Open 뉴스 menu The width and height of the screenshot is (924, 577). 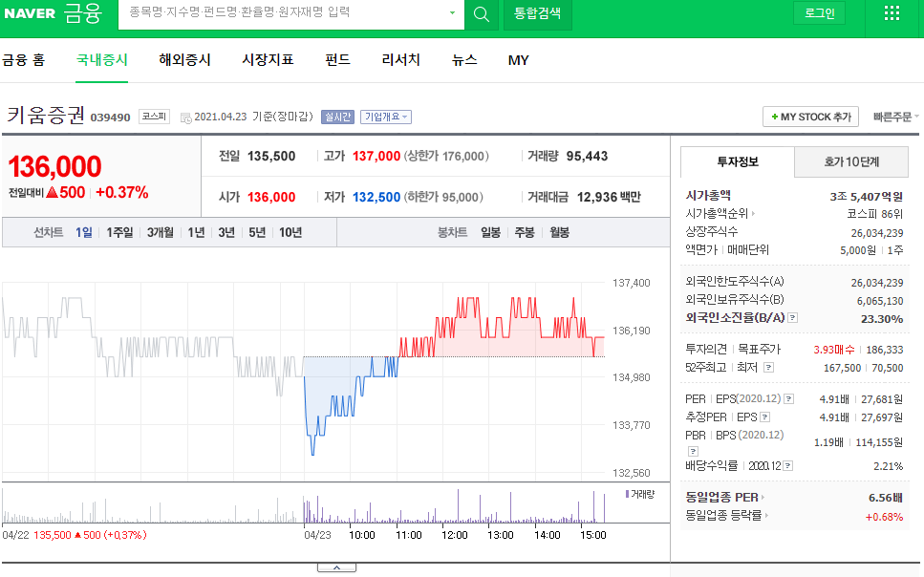[x=464, y=60]
